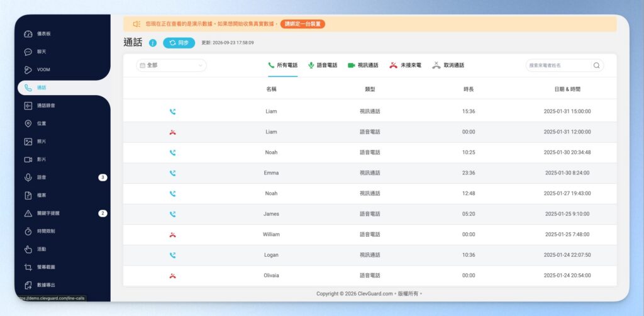Click the name Emma in the table
The width and height of the screenshot is (644, 316).
[x=271, y=173]
